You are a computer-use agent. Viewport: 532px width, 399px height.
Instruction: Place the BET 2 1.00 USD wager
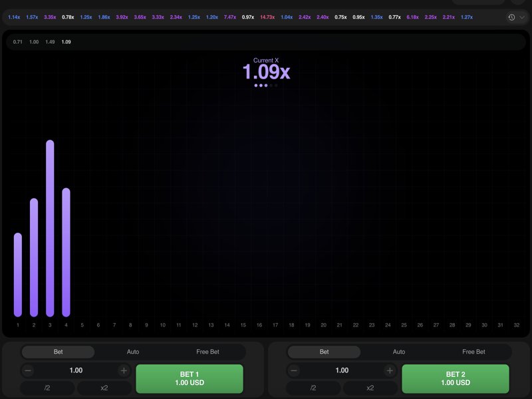tap(456, 378)
